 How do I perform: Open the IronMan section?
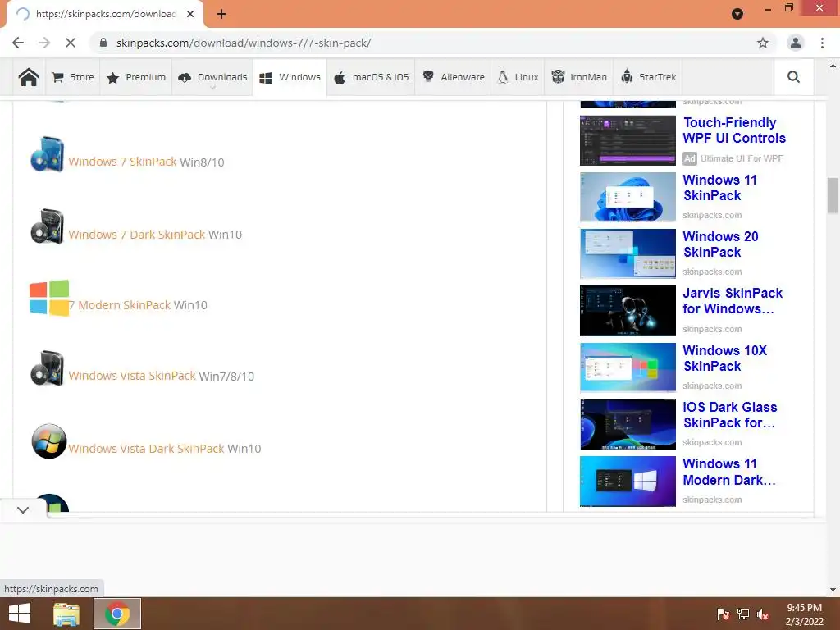[x=579, y=77]
